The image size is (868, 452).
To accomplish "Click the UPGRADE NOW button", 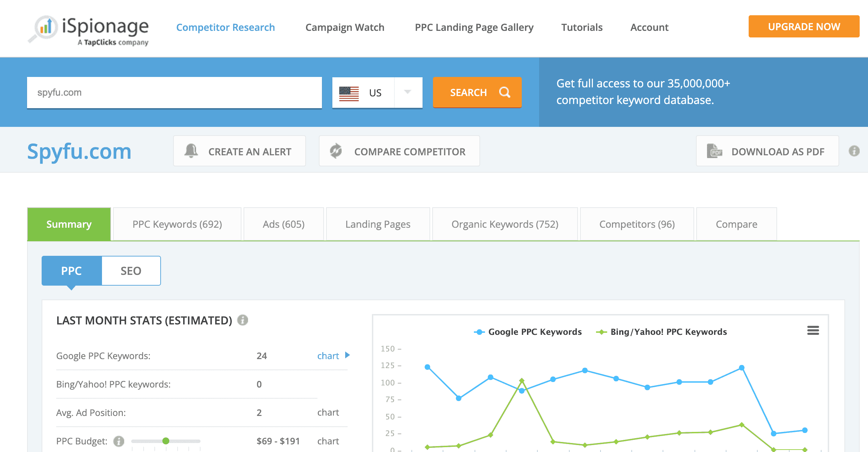I will [x=804, y=26].
